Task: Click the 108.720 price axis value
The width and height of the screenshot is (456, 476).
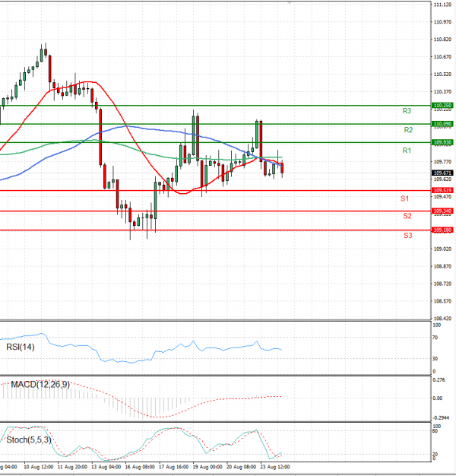Action: [442, 284]
